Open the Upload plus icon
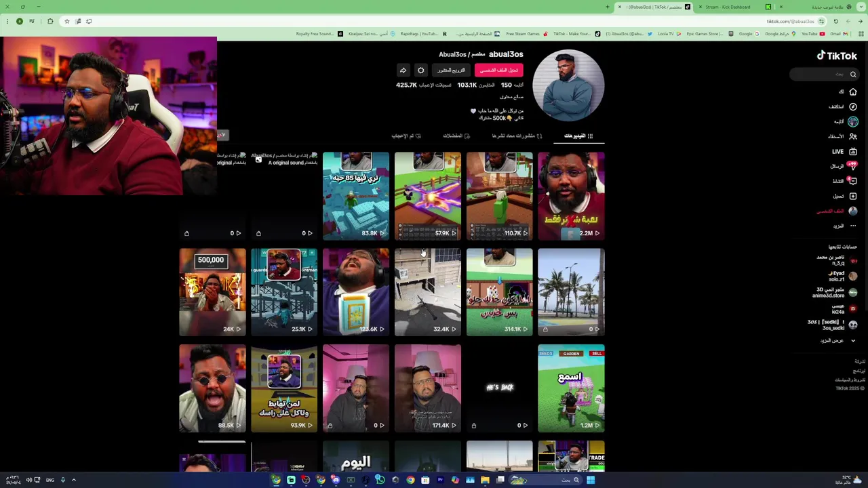The width and height of the screenshot is (868, 488). click(852, 196)
